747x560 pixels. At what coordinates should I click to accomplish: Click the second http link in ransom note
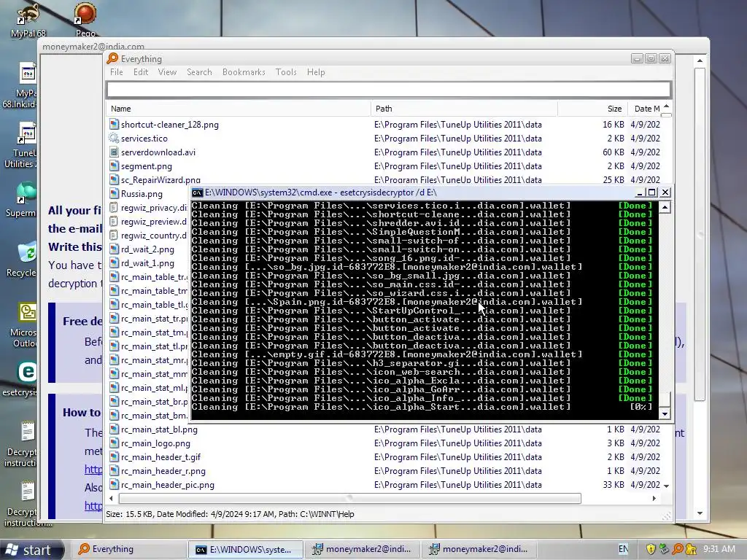click(93, 505)
